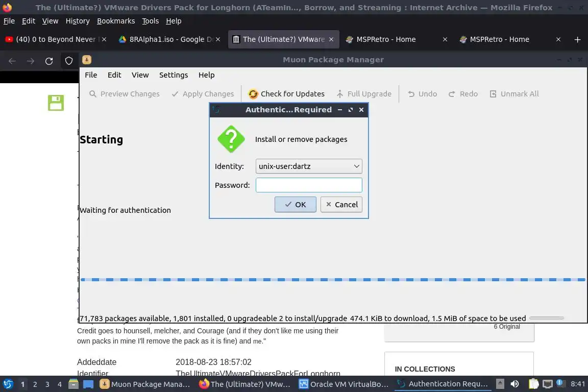Click Firefox back arrow
588x392 pixels.
pos(12,61)
